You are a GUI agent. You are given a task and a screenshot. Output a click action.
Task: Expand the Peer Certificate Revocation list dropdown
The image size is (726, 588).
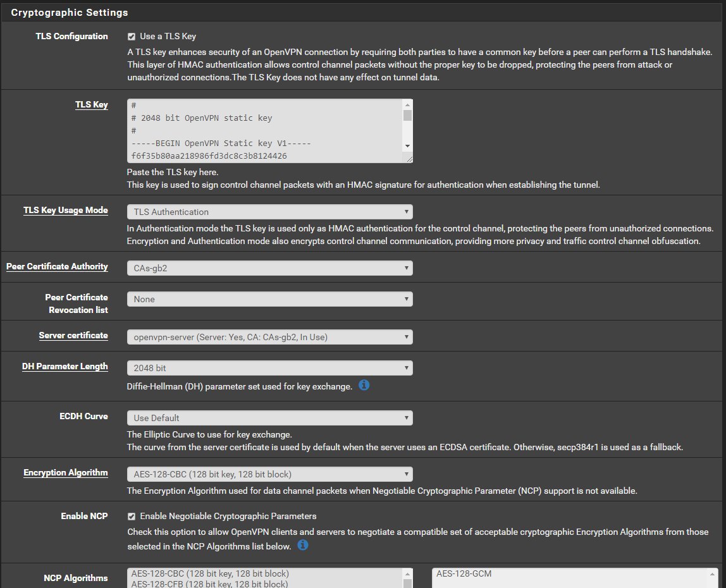pos(270,299)
